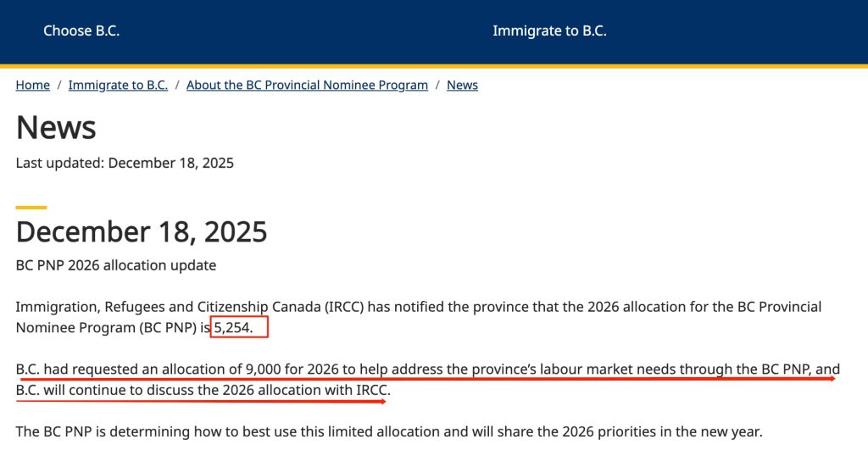Open the Choose B.C. navigation menu

point(81,31)
